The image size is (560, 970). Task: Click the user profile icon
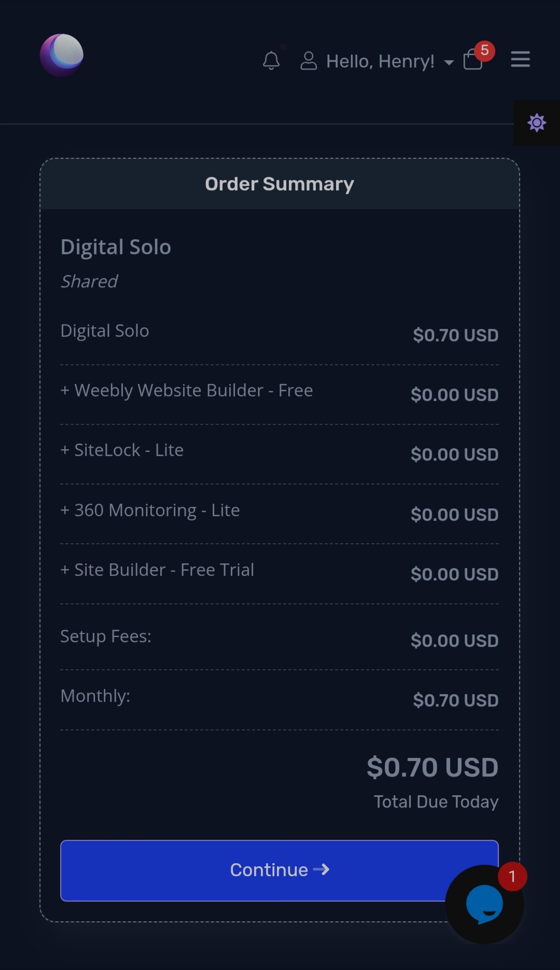click(x=310, y=61)
